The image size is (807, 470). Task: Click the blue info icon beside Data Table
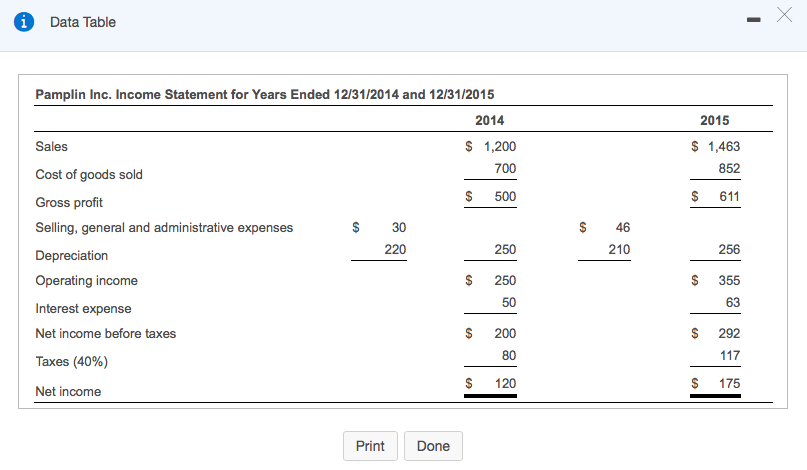(x=24, y=22)
